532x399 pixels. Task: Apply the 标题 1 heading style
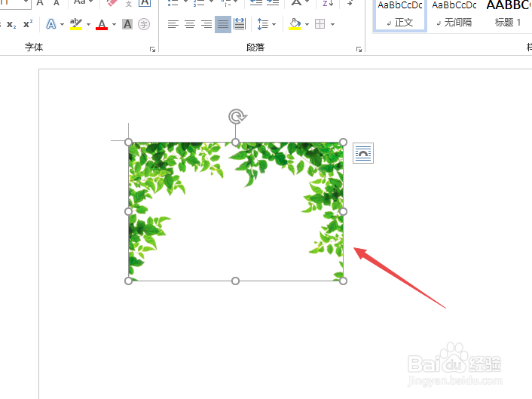pos(508,15)
